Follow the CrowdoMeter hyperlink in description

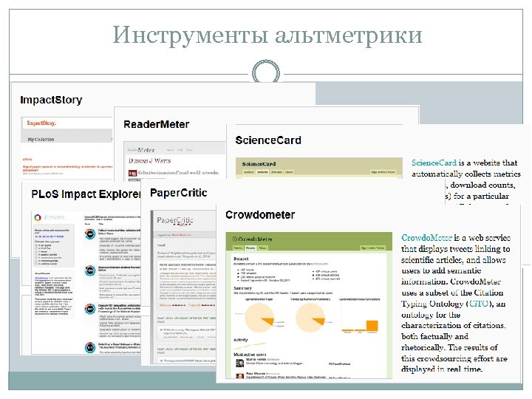coord(426,237)
